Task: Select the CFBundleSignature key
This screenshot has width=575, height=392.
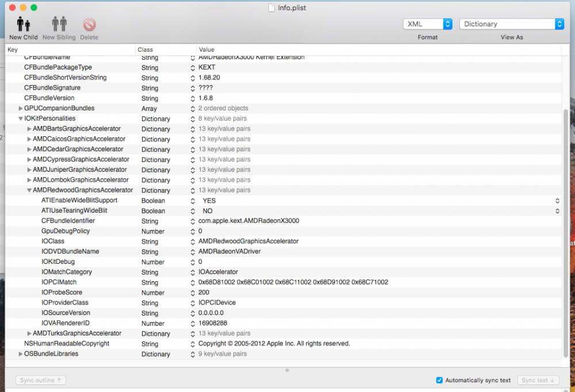Action: (x=52, y=87)
